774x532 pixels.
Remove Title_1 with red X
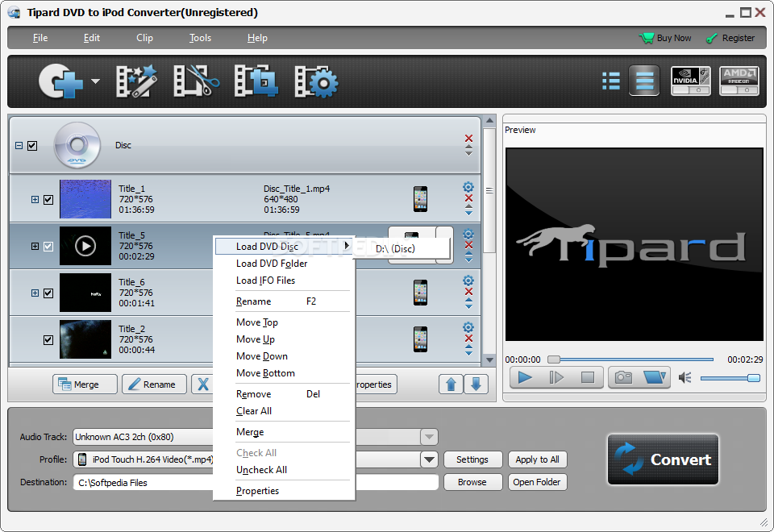(469, 198)
